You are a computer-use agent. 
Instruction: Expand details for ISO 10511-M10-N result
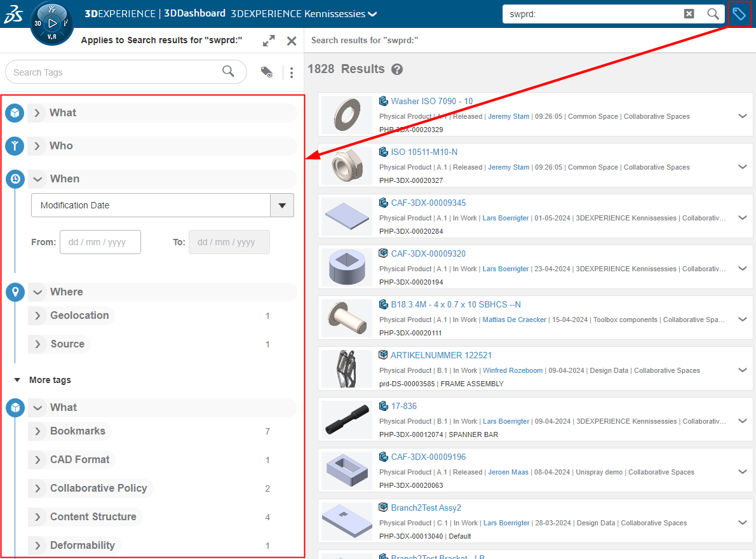743,166
